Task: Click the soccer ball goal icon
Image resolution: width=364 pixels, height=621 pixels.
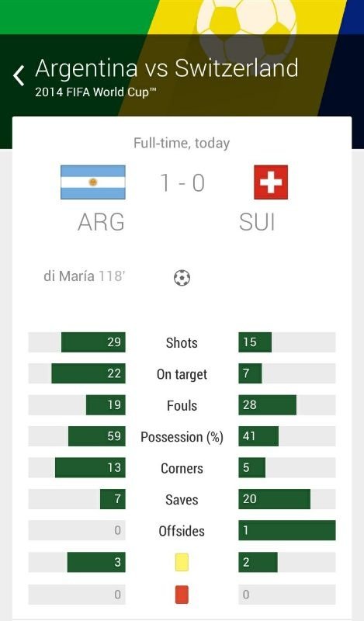Action: (182, 278)
